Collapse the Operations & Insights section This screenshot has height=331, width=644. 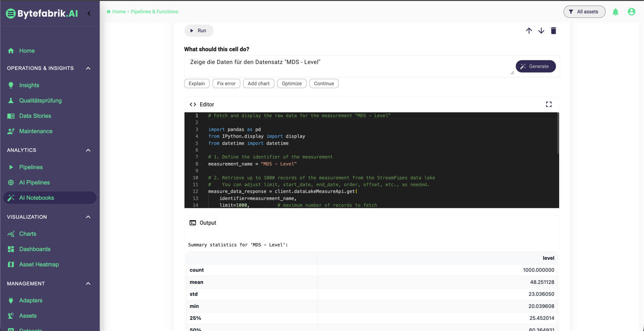click(88, 68)
